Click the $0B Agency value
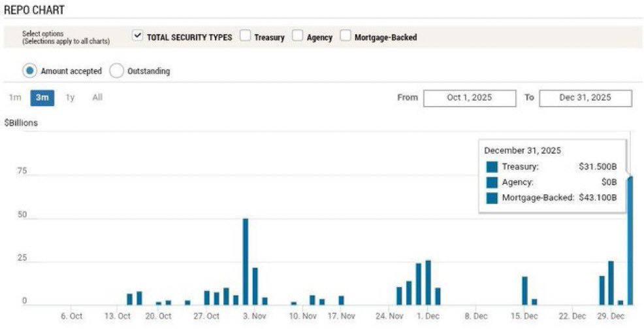The image size is (644, 329). click(609, 182)
